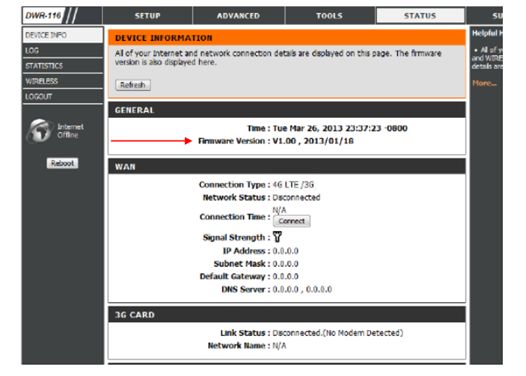Refresh the device information page
This screenshot has width=526, height=376.
coord(133,85)
